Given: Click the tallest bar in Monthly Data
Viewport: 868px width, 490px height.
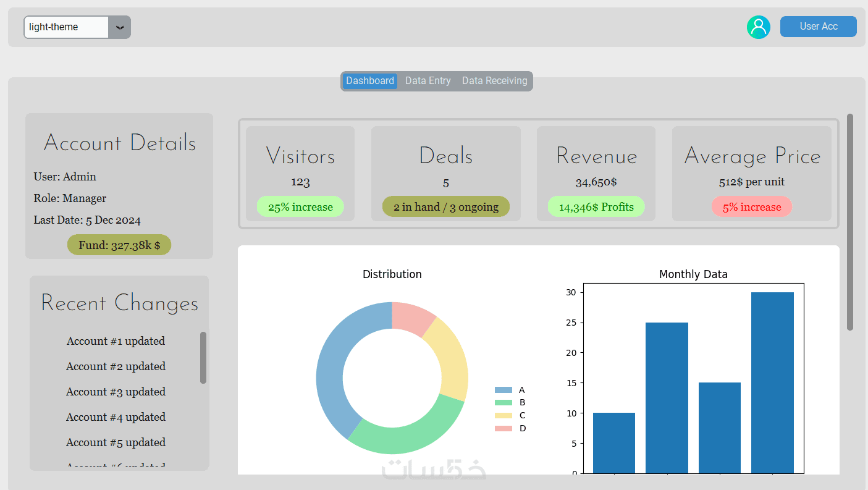Looking at the screenshot, I should point(772,382).
